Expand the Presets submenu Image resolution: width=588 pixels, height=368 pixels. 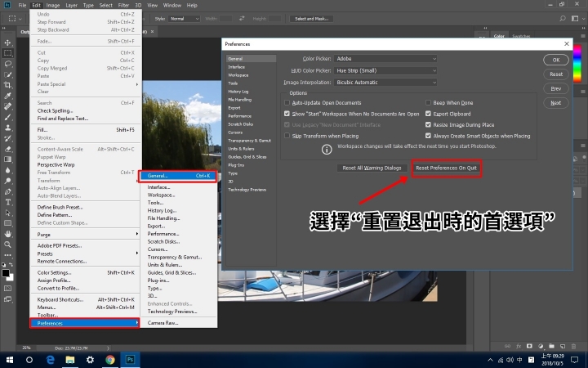point(86,254)
